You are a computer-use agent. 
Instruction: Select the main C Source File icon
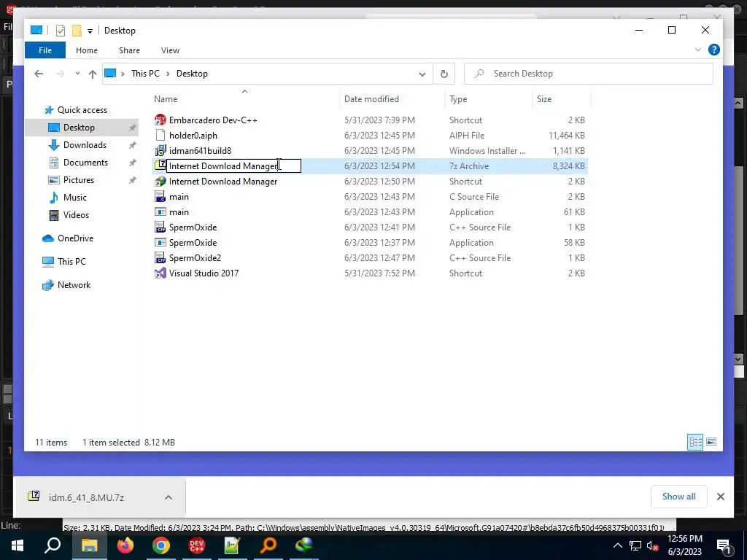[160, 197]
